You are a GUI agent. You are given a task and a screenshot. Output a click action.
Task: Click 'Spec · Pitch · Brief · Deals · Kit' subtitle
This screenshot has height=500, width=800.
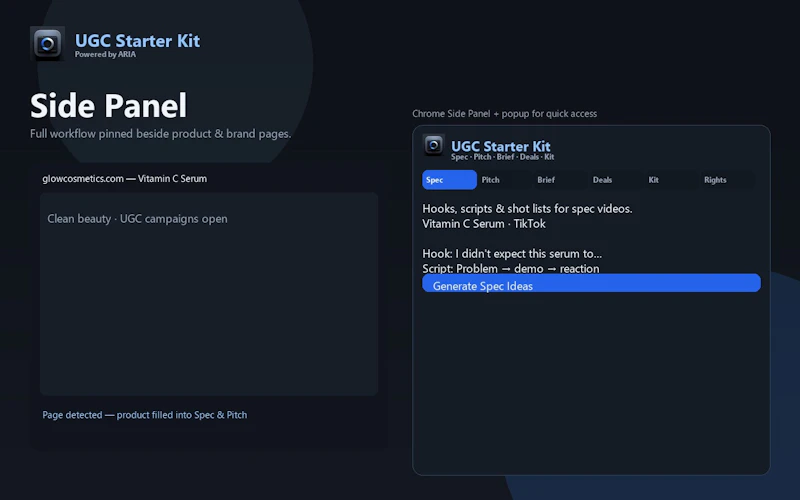point(503,157)
